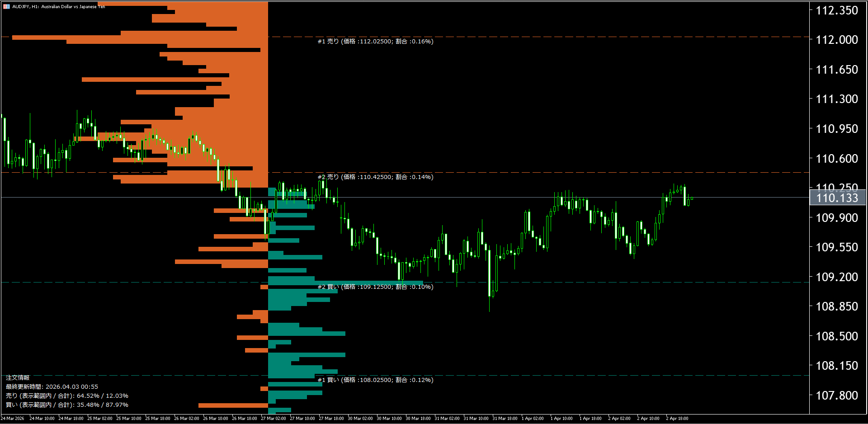
Task: Click the '26 Mar 18:00' time axis label
Action: pos(245,419)
